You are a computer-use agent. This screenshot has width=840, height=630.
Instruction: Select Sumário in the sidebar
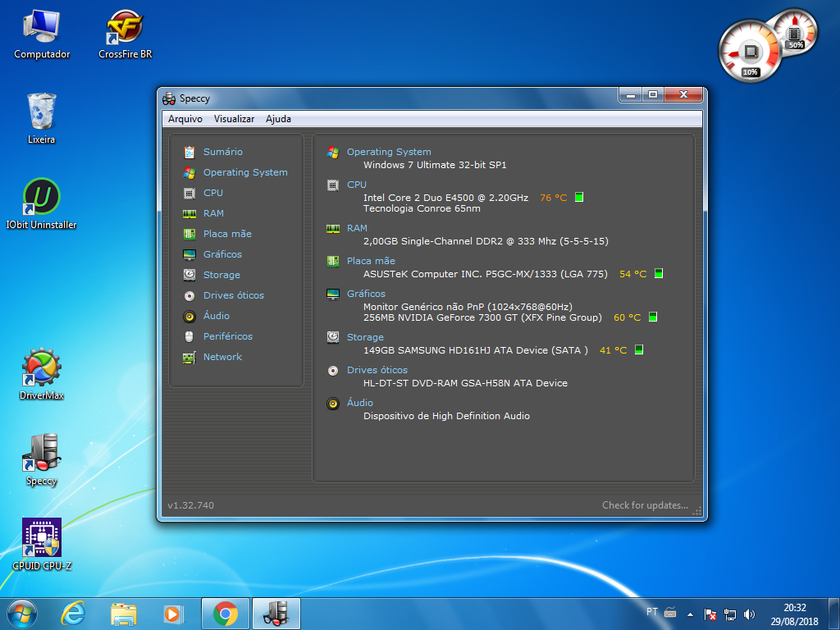pyautogui.click(x=223, y=152)
